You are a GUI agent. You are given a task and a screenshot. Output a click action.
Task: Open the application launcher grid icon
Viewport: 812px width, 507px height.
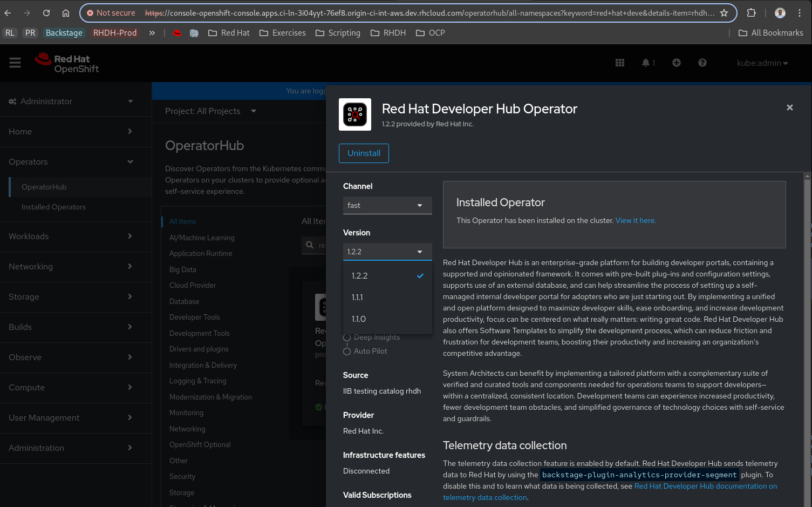[x=620, y=63]
